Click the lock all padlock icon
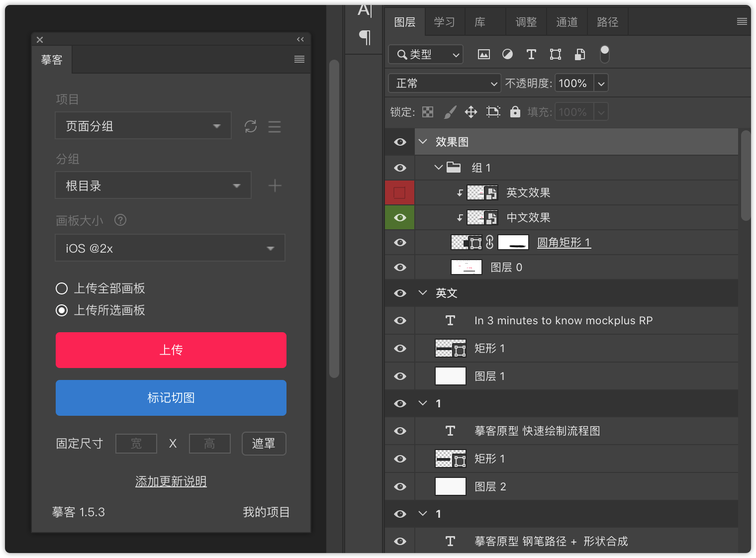756x558 pixels. [x=515, y=112]
